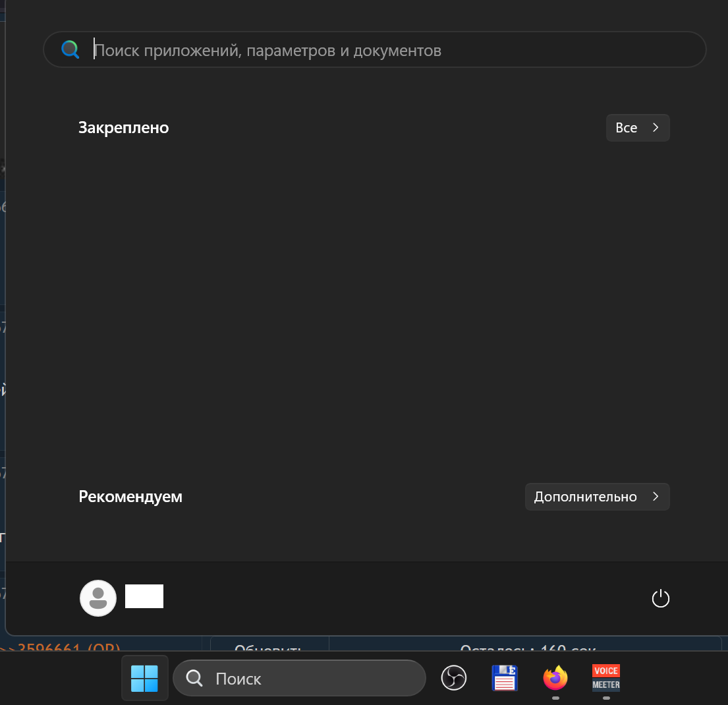The width and height of the screenshot is (728, 705).
Task: Click the partially hidden Обновить button
Action: click(x=268, y=647)
